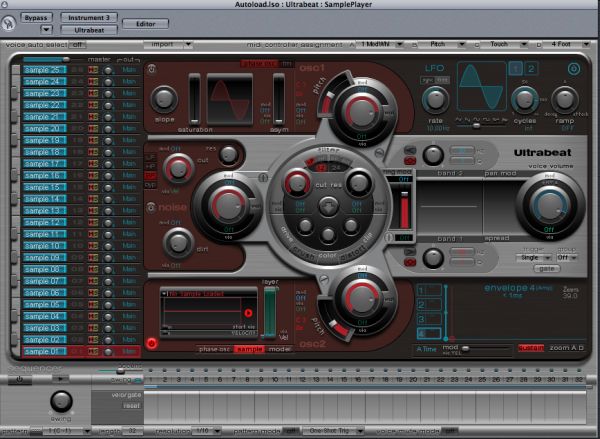Open the trigger Single dropdown
Viewport: 600px width, 439px height.
pos(533,258)
